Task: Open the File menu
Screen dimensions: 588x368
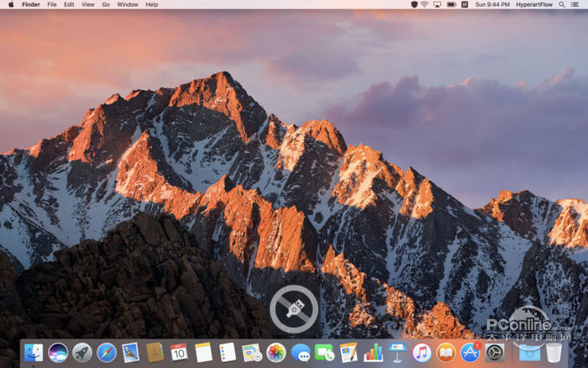Action: (52, 4)
